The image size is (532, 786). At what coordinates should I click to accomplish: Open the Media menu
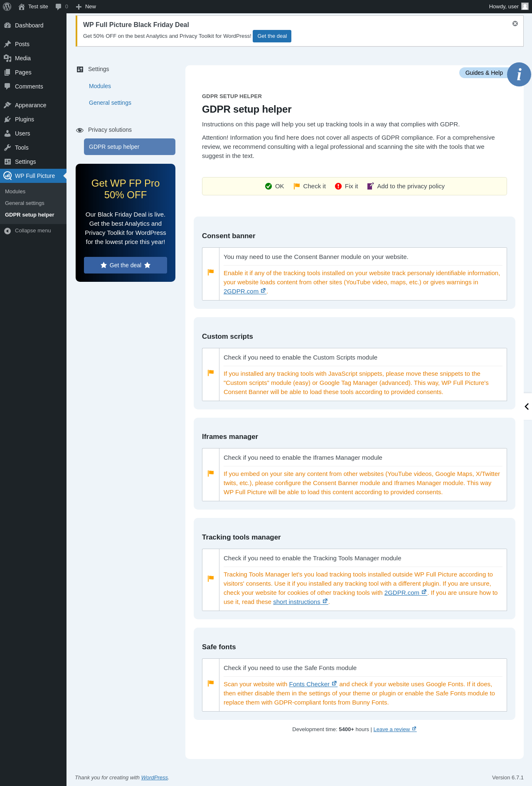(x=33, y=58)
